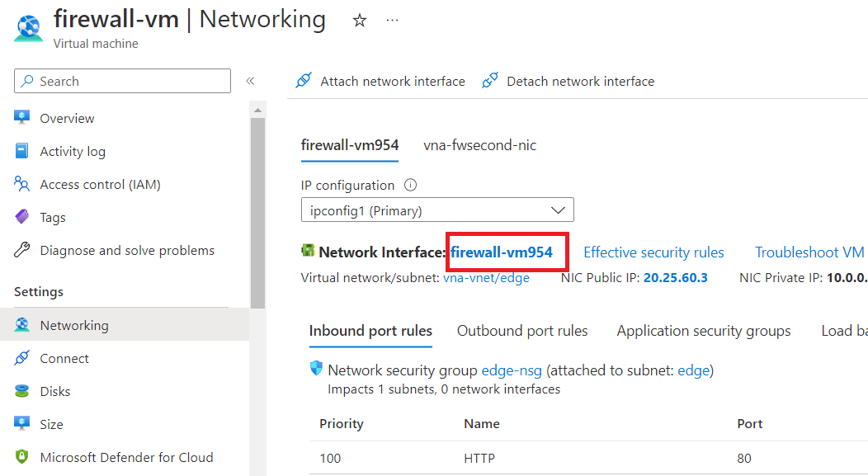Switch to the vna-fwsecond-nic tab
This screenshot has width=868, height=476.
[x=480, y=145]
